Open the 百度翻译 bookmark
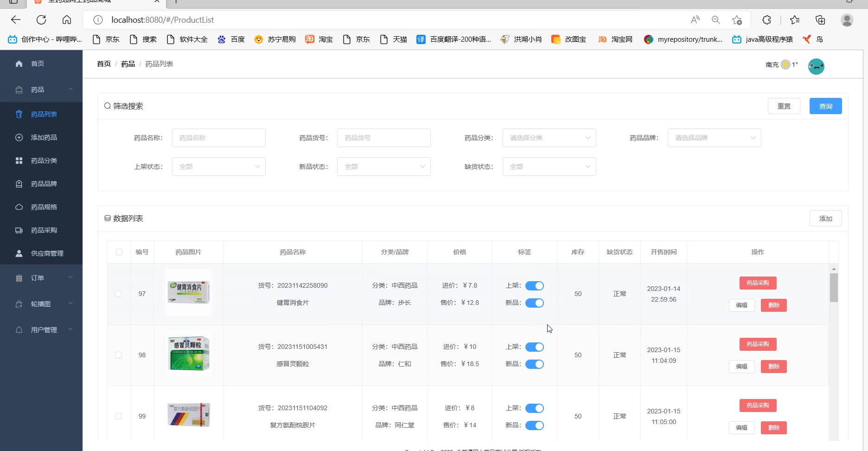Image resolution: width=868 pixels, height=451 pixels. (453, 39)
